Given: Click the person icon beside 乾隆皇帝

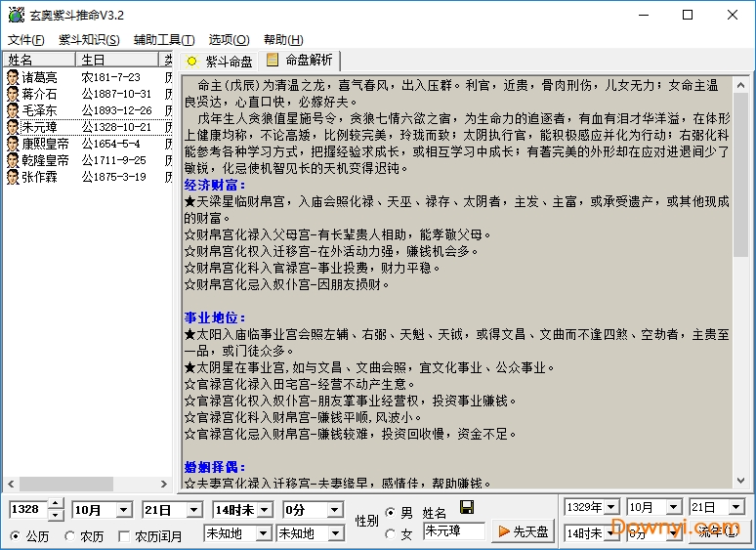Looking at the screenshot, I should (x=13, y=160).
